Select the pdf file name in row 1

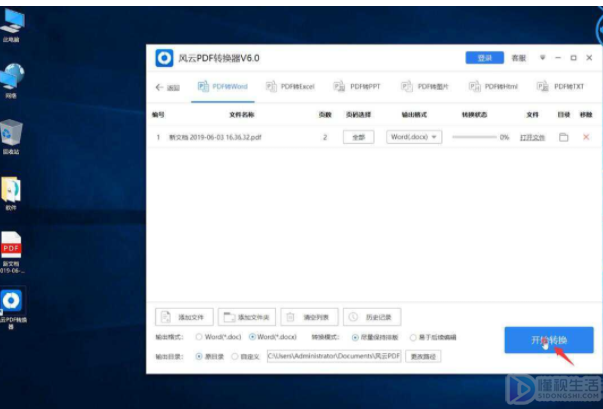tap(215, 137)
